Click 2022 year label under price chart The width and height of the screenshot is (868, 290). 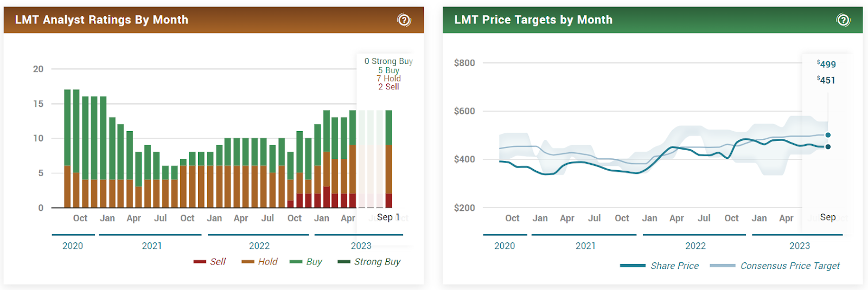pos(695,246)
